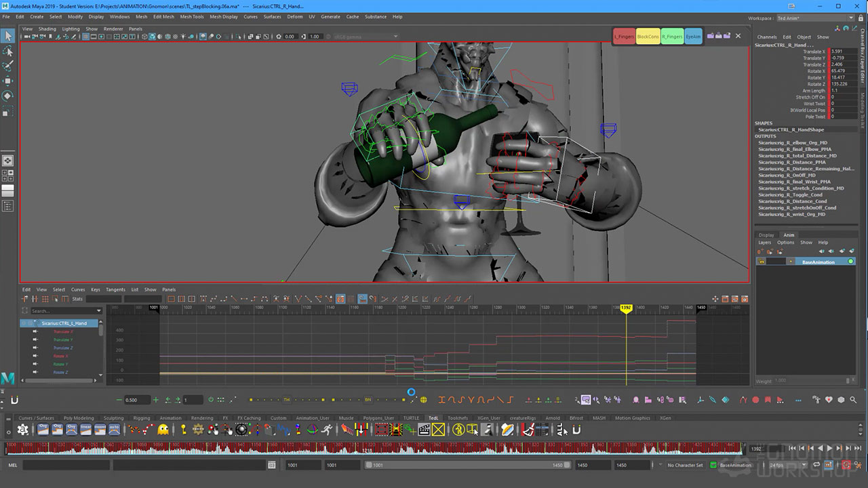
Task: Toggle mute on the Translate X curve
Action: tap(35, 331)
